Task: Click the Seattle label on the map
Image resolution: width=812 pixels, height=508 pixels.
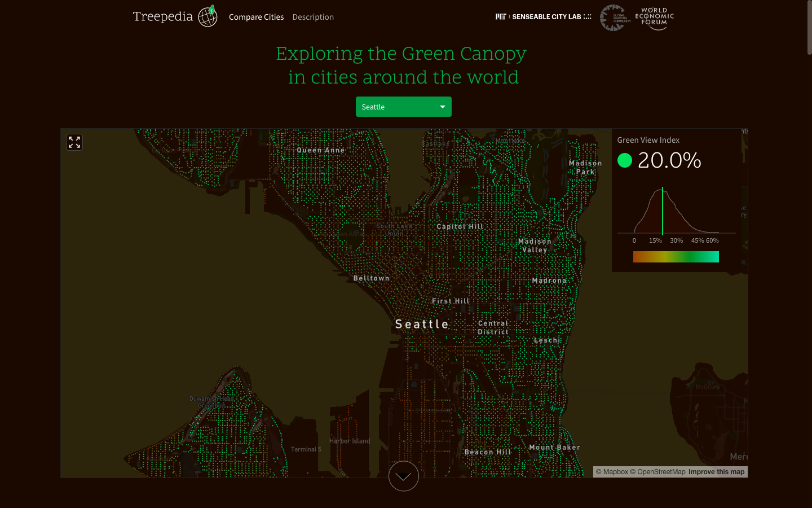Action: click(422, 323)
